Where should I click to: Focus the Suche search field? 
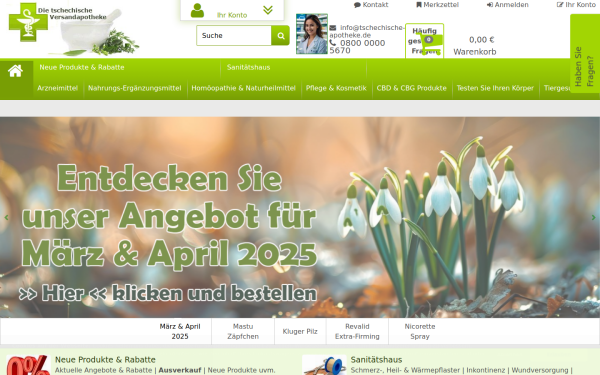coord(234,36)
